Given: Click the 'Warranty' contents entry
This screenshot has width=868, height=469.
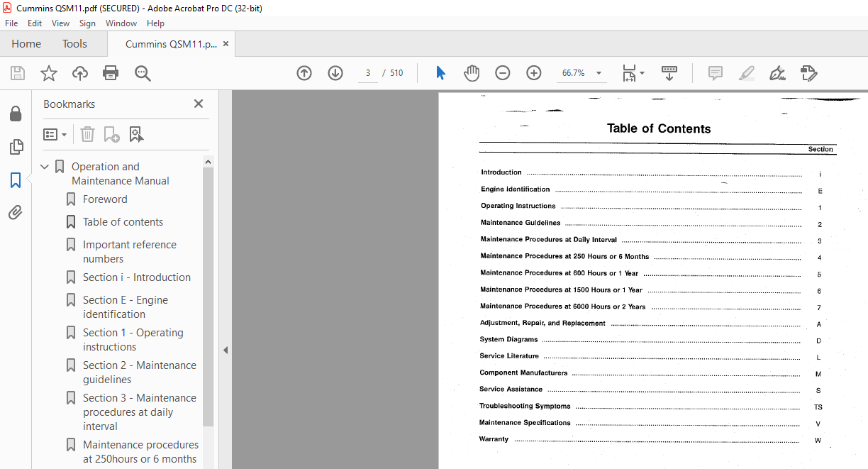Looking at the screenshot, I should [x=494, y=439].
